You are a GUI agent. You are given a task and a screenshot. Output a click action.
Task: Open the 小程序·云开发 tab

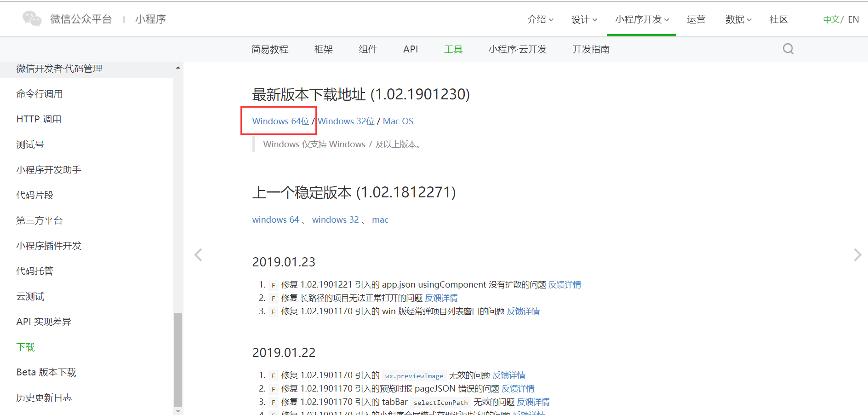click(518, 49)
